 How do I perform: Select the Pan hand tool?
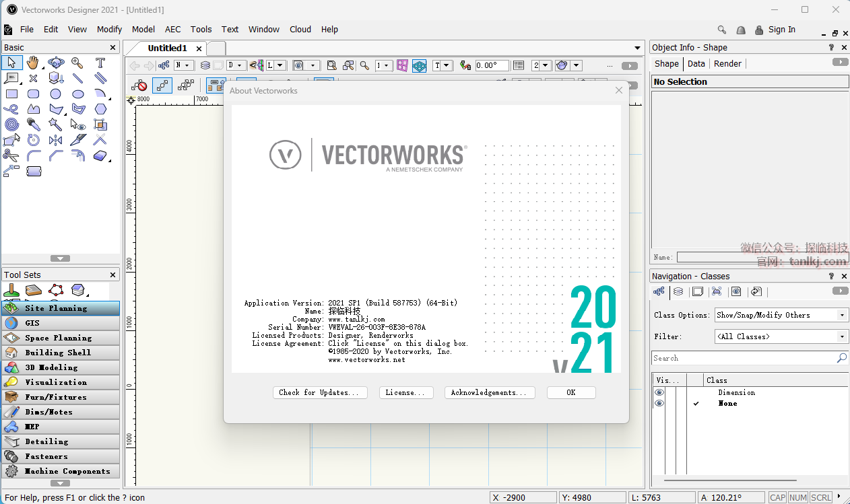pos(33,63)
